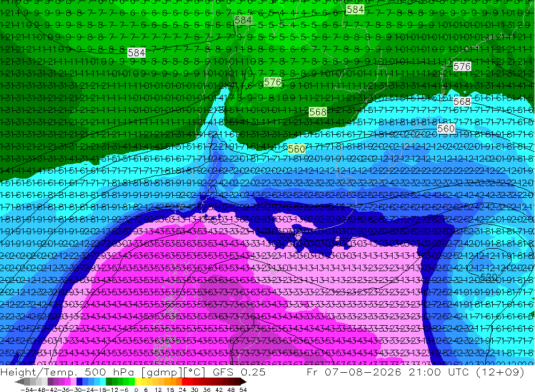Click the '12' legend tick label
Screen dimensions: 535x392
(x=158, y=390)
